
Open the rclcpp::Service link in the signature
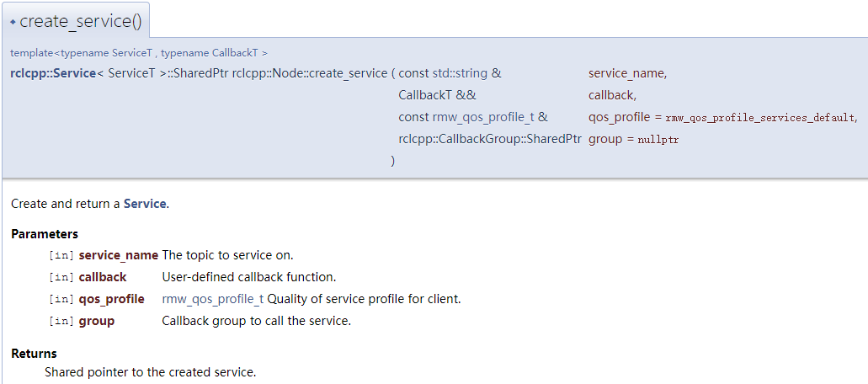click(x=53, y=73)
